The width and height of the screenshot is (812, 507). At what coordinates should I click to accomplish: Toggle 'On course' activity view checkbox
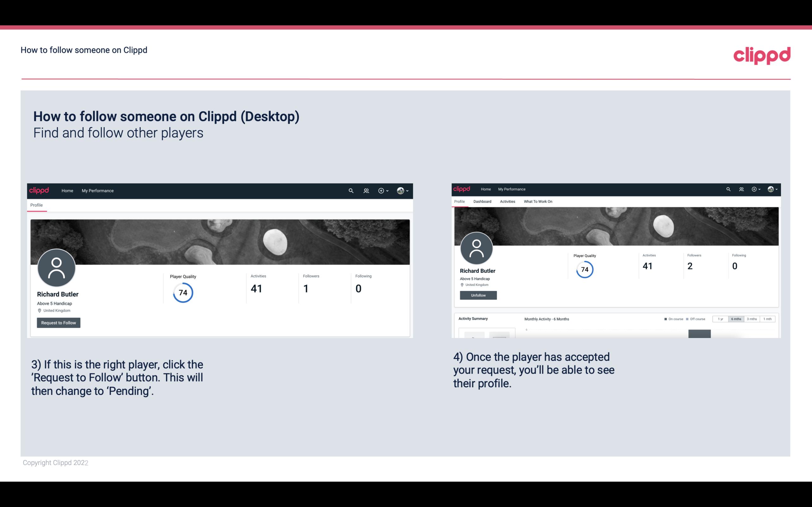[x=664, y=319]
